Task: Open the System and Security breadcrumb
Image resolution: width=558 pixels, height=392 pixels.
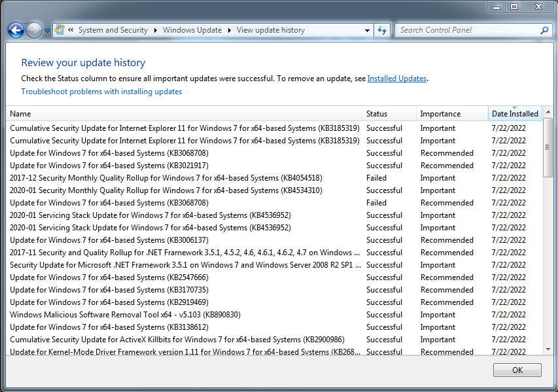Action: (113, 30)
